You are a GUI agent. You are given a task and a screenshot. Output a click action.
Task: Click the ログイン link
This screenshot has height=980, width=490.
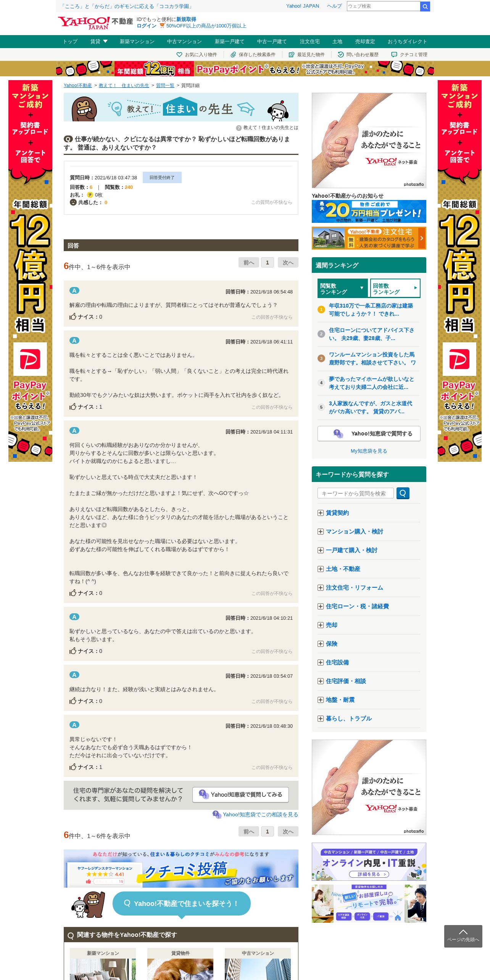[147, 26]
